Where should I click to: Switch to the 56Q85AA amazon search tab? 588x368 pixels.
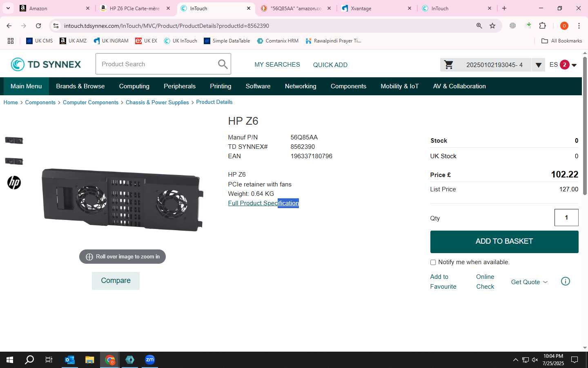click(296, 8)
